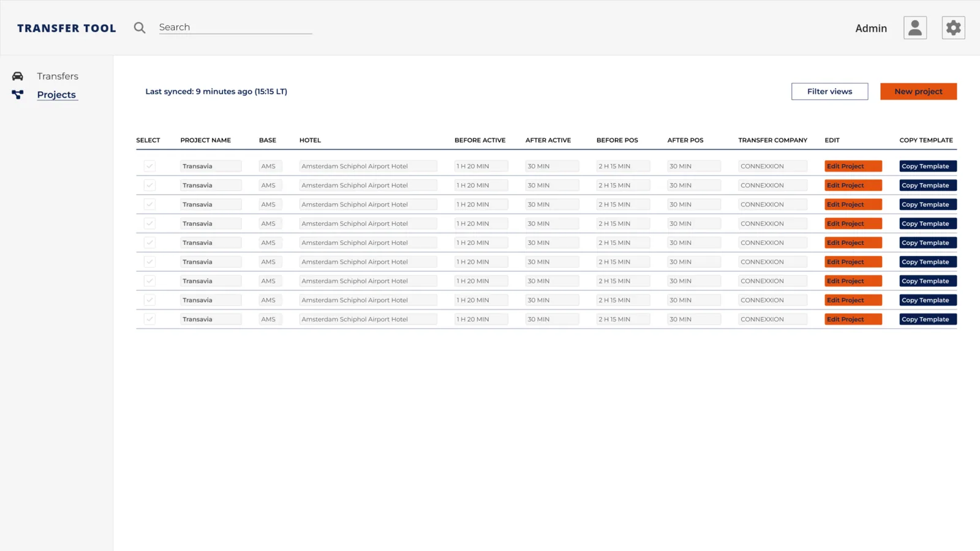Tick the select checkbox in the seventh row
The height and width of the screenshot is (551, 980).
click(x=149, y=281)
